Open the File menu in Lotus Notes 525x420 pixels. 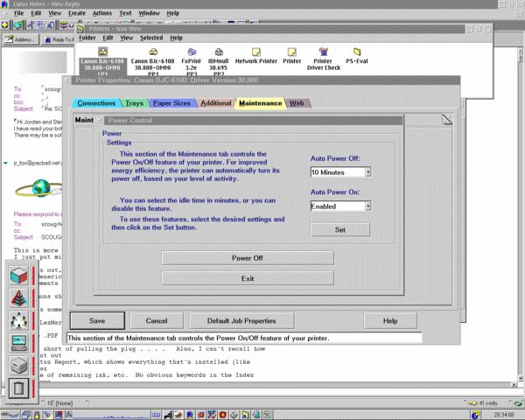[18, 13]
